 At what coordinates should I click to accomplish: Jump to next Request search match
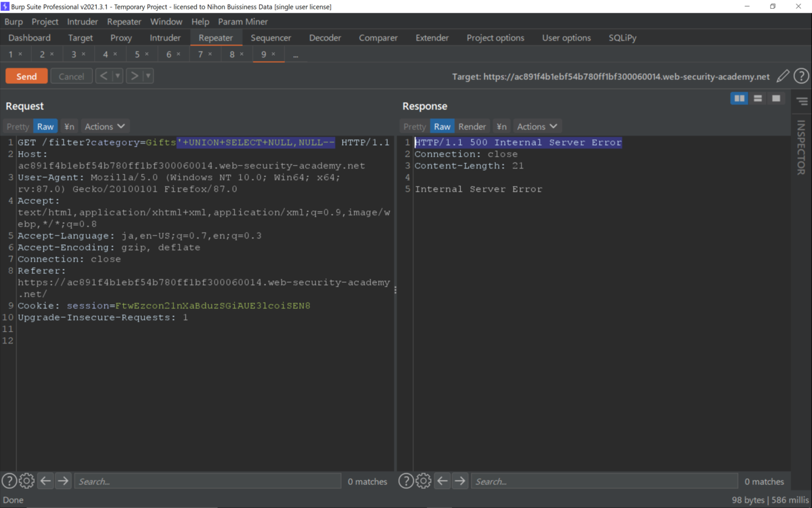[x=63, y=481]
